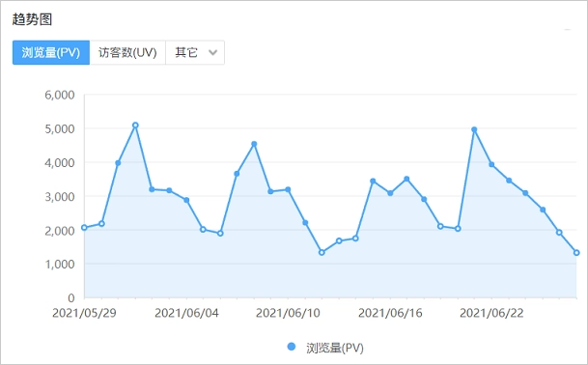This screenshot has width=588, height=365.
Task: Click the 2,000 y-axis label
Action: click(x=60, y=231)
